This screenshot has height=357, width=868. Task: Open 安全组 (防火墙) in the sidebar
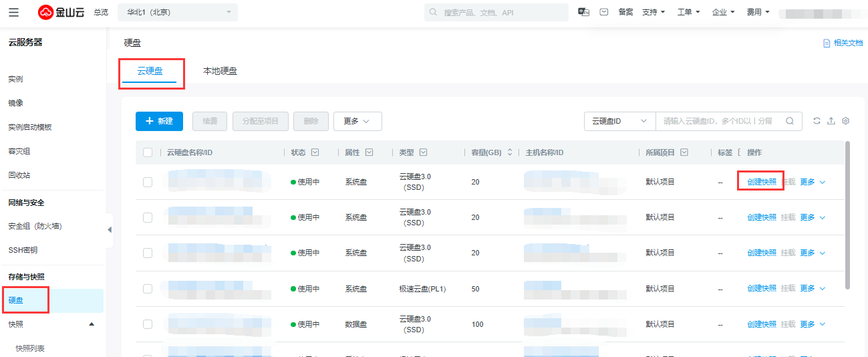[35, 226]
